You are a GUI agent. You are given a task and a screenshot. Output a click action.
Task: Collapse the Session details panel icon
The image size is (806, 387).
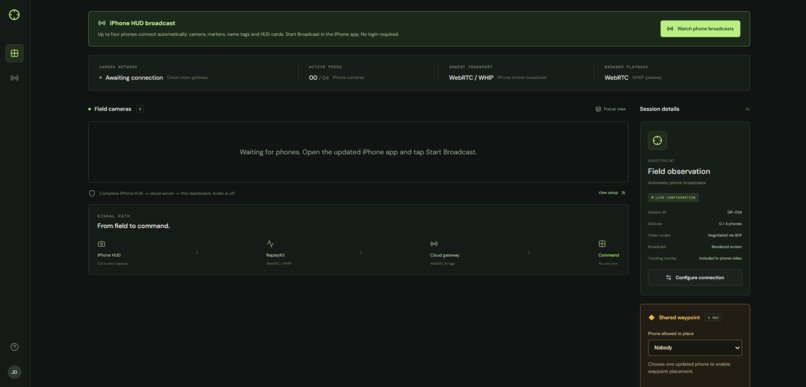pos(747,109)
